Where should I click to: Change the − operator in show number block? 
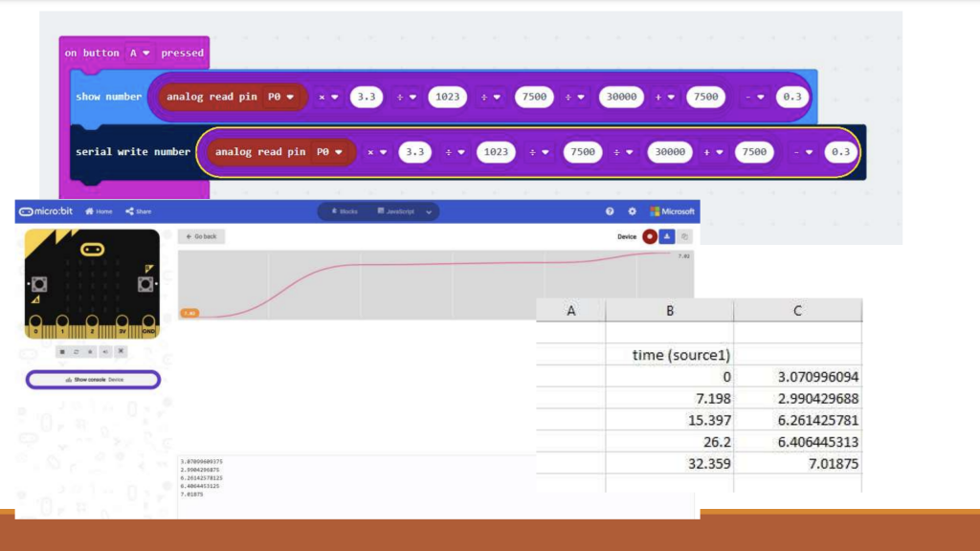tap(754, 97)
